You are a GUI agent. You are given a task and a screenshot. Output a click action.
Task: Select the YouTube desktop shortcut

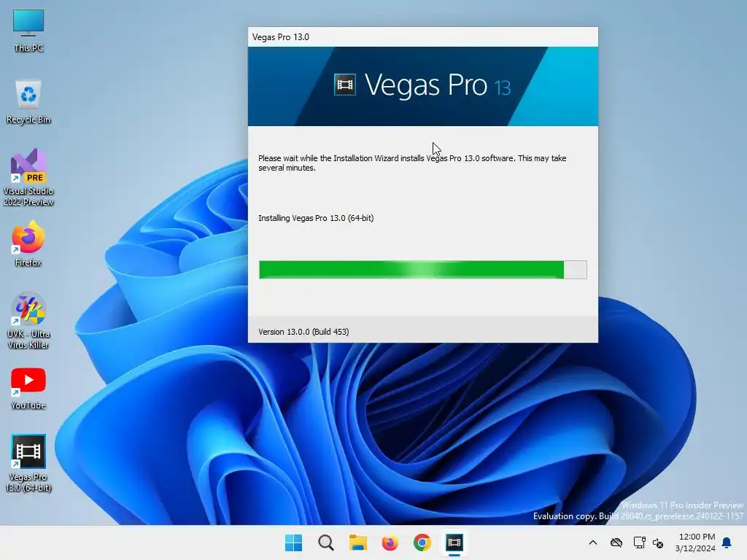(28, 388)
